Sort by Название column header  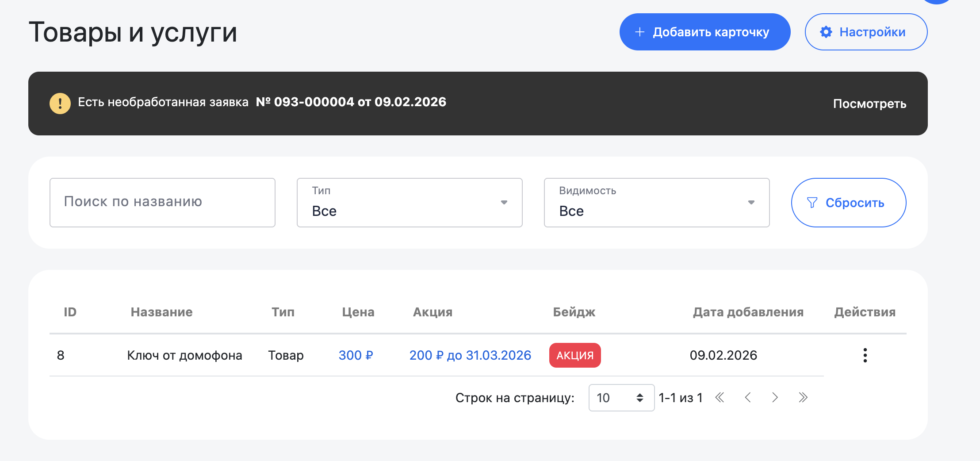click(161, 312)
